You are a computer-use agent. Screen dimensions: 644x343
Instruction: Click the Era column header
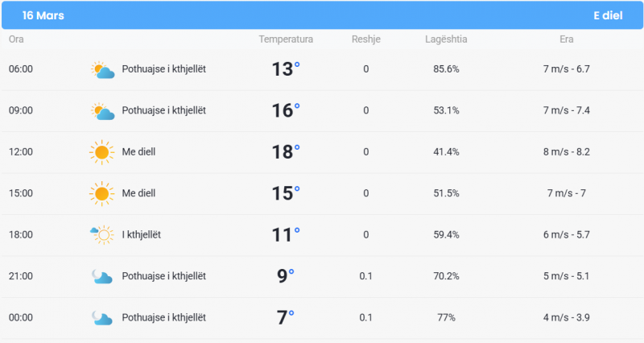[x=567, y=39]
